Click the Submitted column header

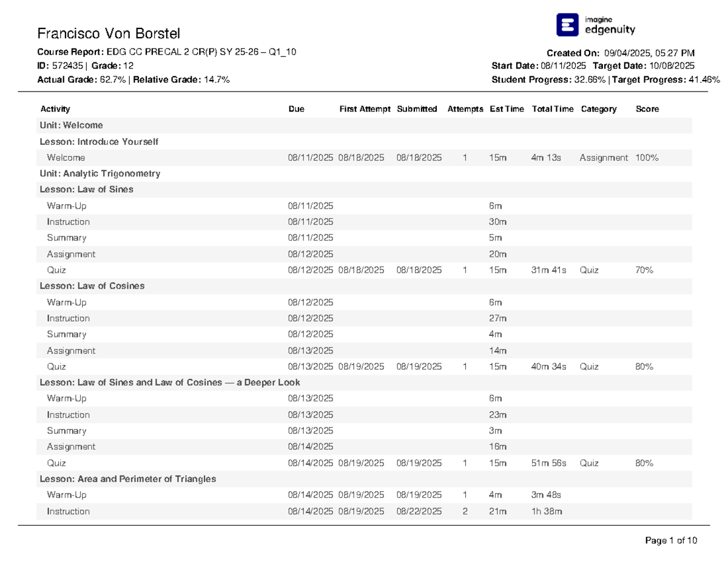click(417, 109)
